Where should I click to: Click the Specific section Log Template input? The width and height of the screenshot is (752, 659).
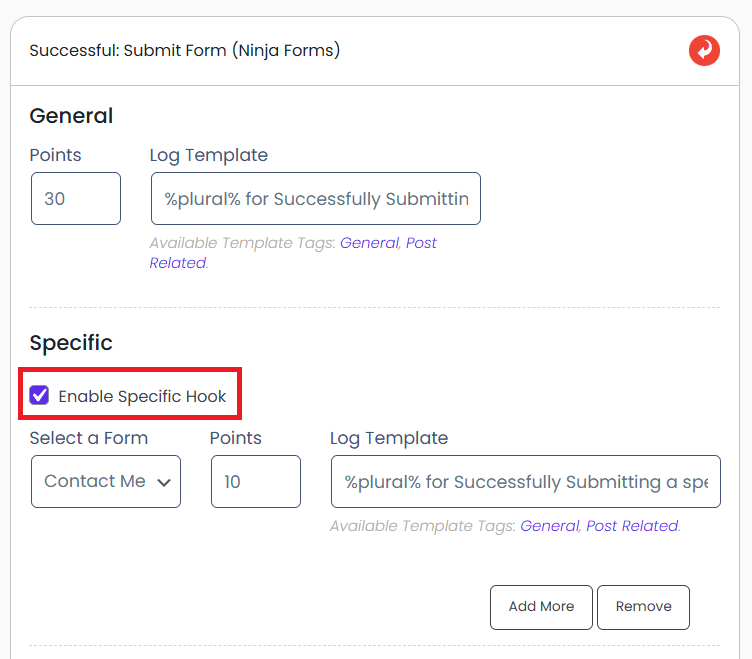point(525,482)
